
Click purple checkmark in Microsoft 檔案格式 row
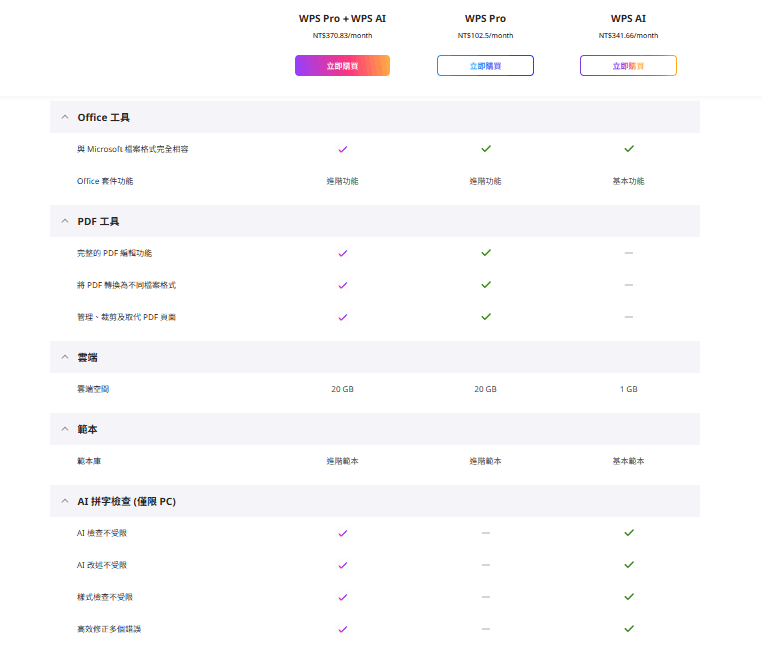343,149
